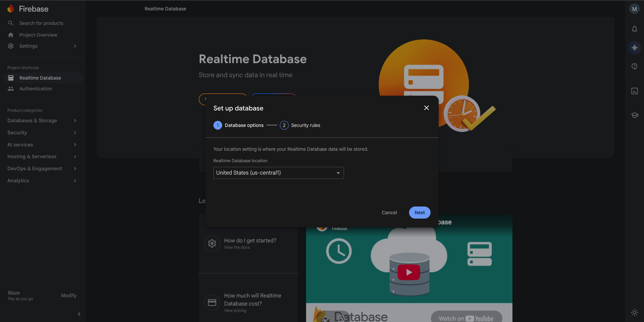Click the Authentication people icon
644x322 pixels.
coord(11,89)
